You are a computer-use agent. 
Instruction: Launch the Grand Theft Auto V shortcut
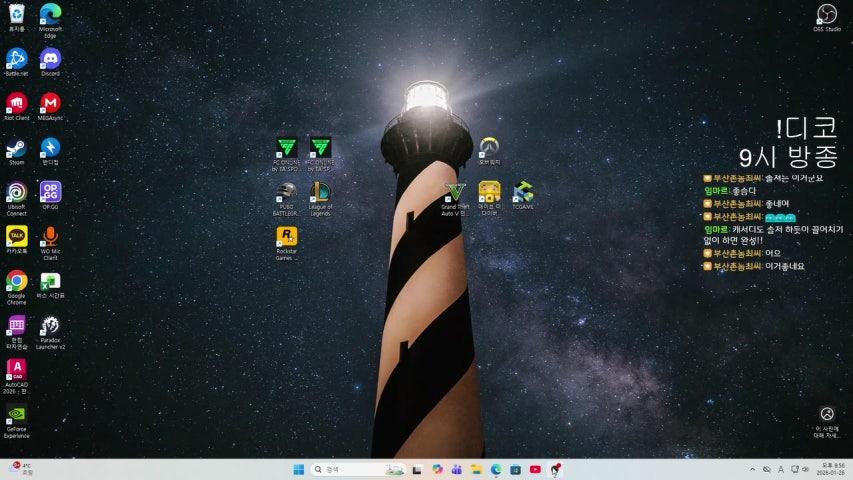[x=455, y=192]
